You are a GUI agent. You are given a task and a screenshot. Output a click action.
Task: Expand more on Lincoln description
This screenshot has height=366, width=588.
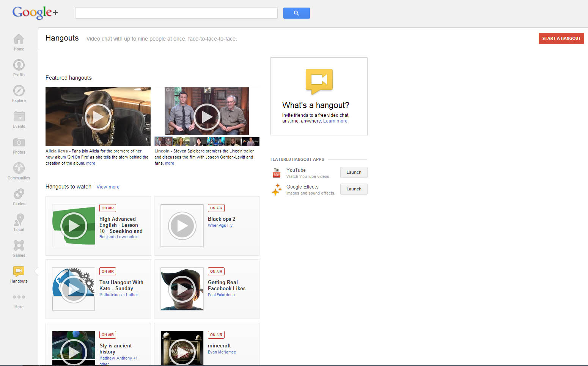point(170,163)
